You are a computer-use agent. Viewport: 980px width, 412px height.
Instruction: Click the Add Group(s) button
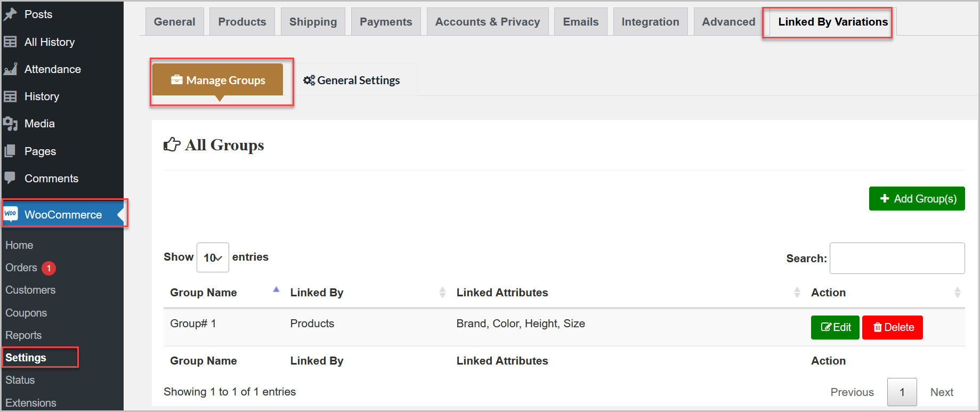(x=917, y=199)
